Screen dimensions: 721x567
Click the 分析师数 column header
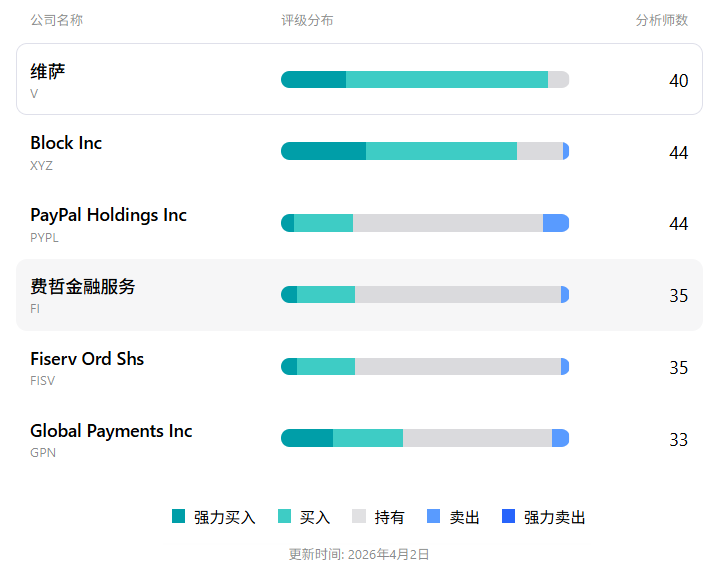coord(662,20)
